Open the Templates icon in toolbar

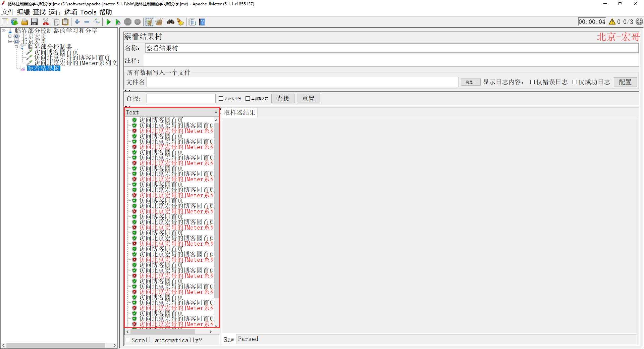[x=14, y=22]
